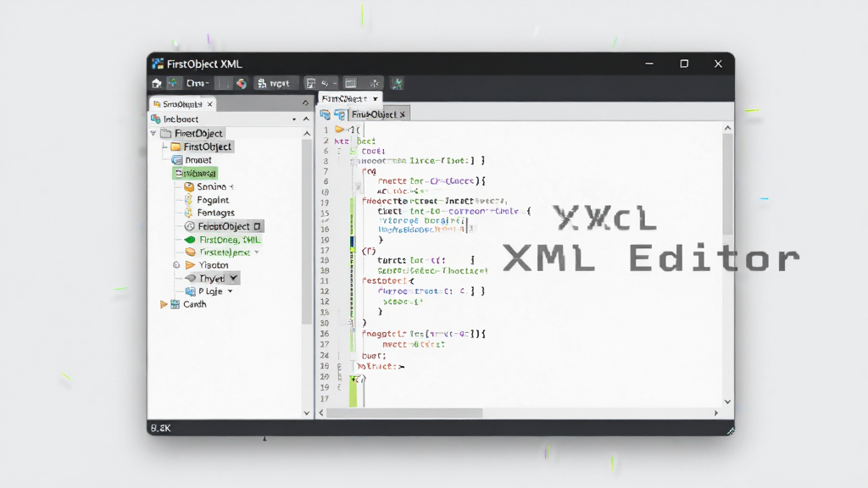
Task: Close the 'FirstObject' editor tab
Action: click(x=403, y=114)
